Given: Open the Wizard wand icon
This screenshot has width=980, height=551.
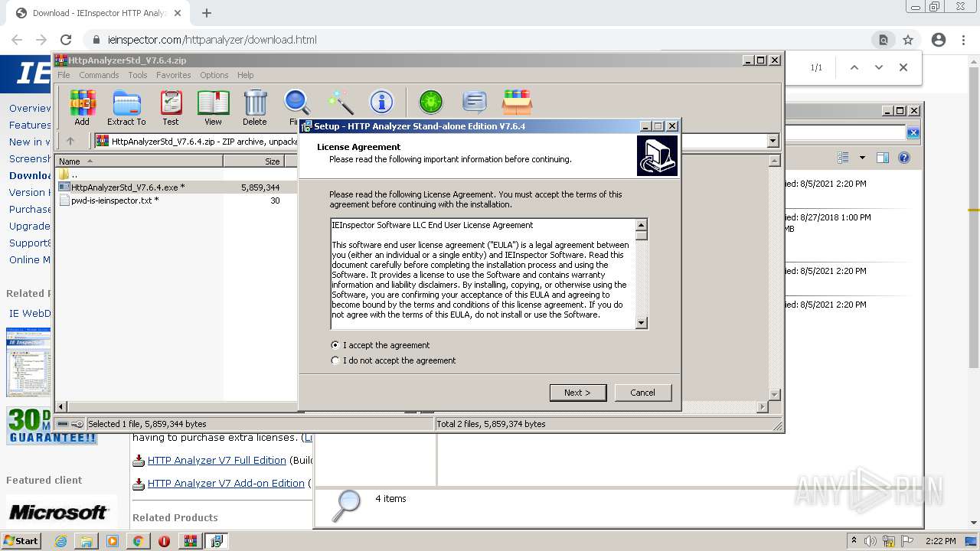Looking at the screenshot, I should pos(340,102).
